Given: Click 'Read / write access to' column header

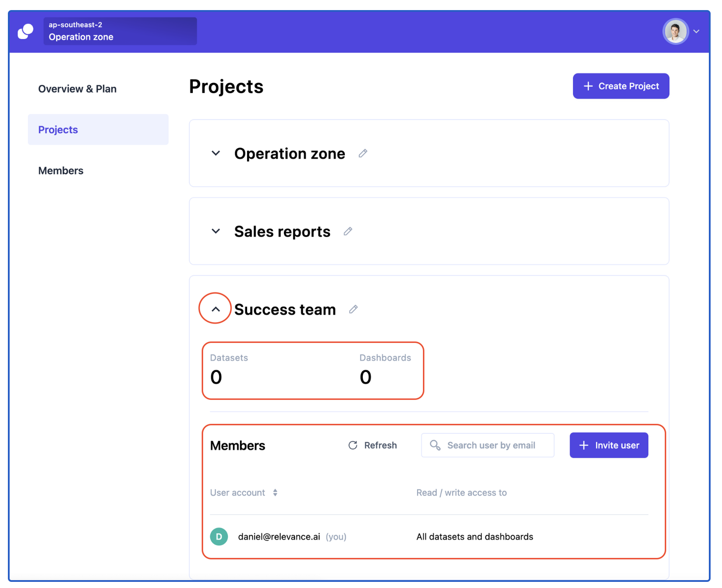Looking at the screenshot, I should 461,492.
